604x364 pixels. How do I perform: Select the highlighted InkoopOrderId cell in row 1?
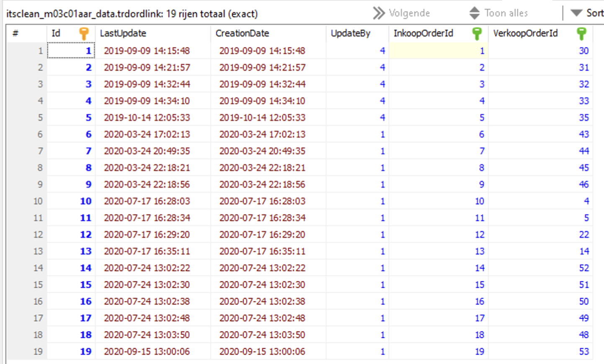point(438,51)
